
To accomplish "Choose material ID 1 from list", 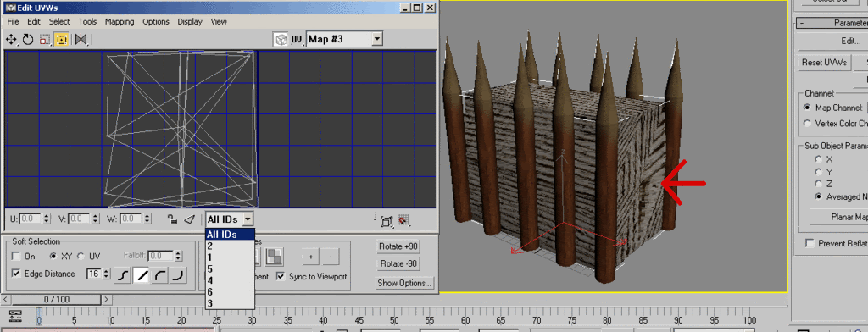I will tap(230, 257).
